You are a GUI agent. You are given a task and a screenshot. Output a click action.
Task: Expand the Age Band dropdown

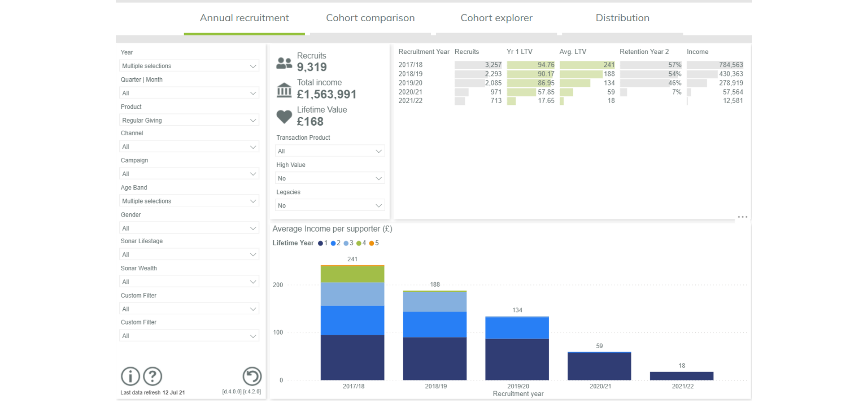click(189, 201)
